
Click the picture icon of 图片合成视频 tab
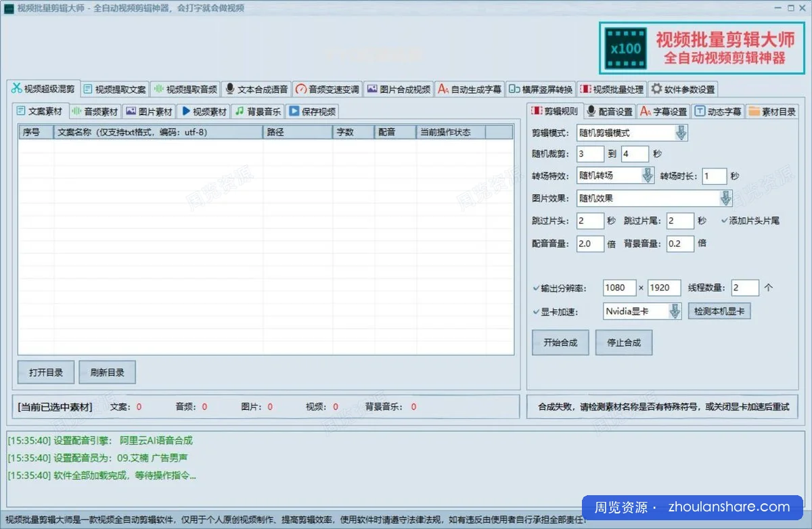point(372,89)
